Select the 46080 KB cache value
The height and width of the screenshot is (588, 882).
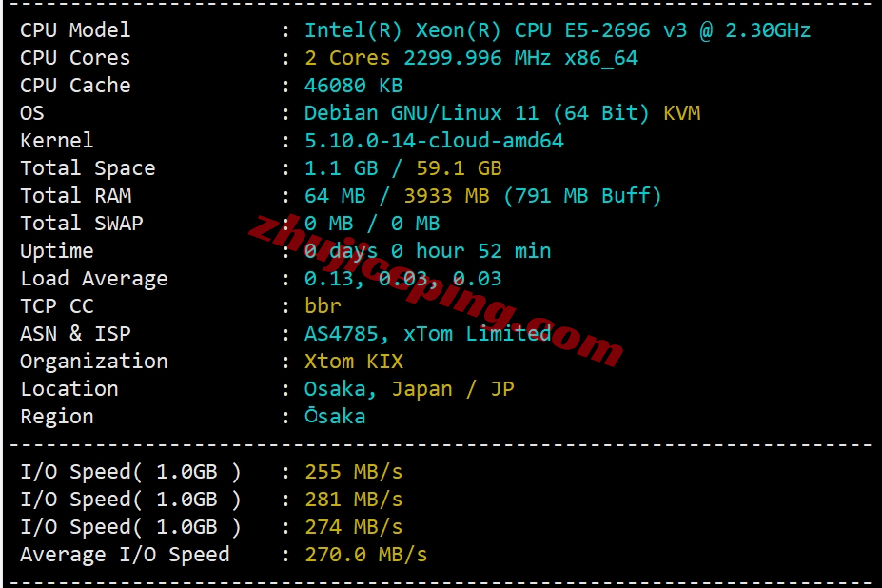point(353,86)
